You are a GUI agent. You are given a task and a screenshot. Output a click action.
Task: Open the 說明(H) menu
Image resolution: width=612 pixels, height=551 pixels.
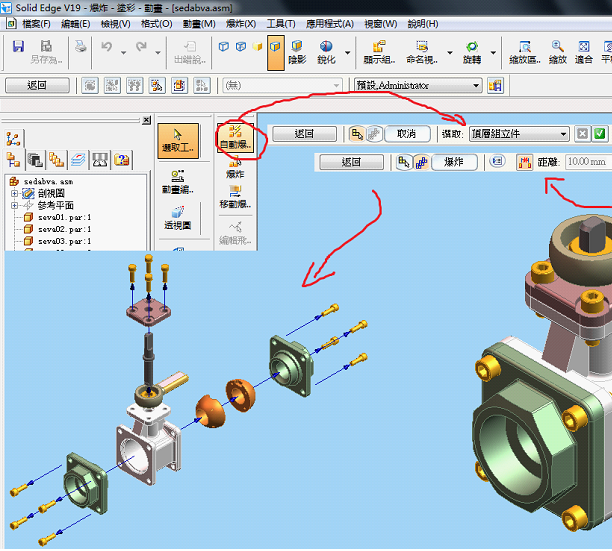click(x=423, y=24)
